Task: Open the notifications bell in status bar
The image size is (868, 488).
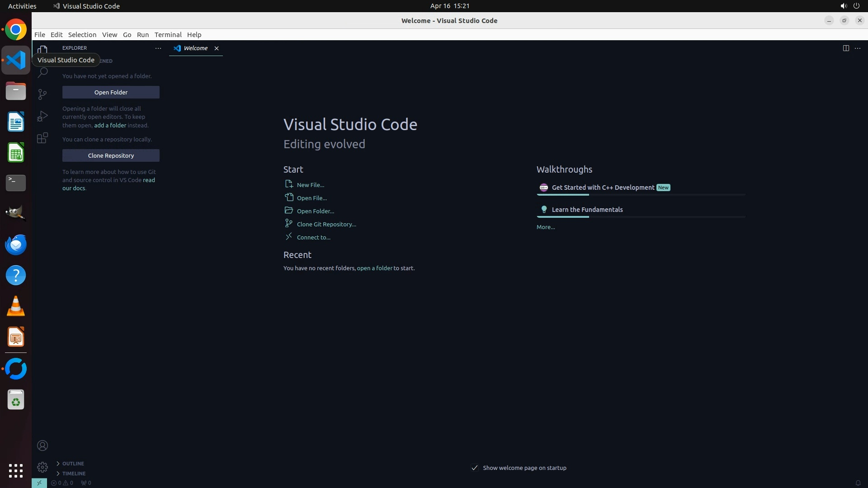Action: [x=858, y=483]
